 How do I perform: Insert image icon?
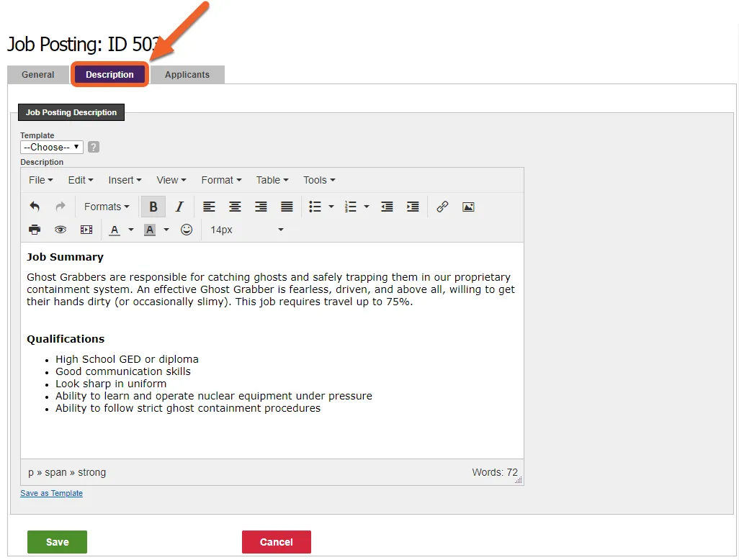(468, 207)
